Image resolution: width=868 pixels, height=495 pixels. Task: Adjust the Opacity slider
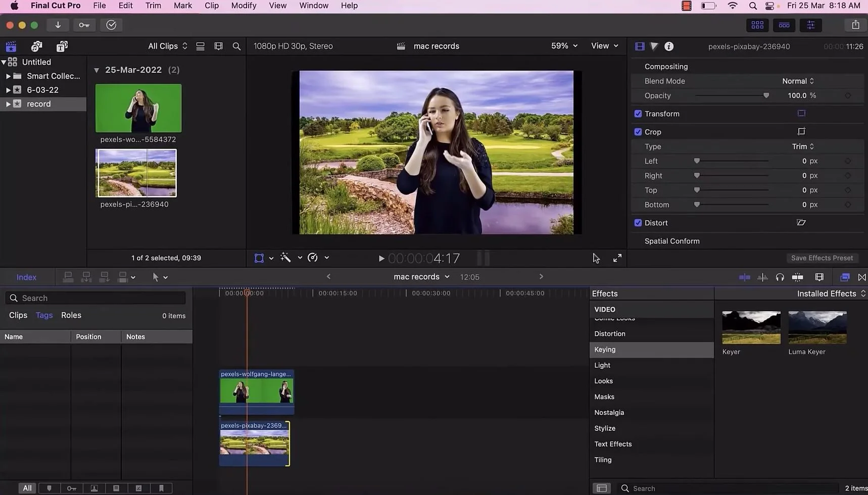click(x=766, y=95)
